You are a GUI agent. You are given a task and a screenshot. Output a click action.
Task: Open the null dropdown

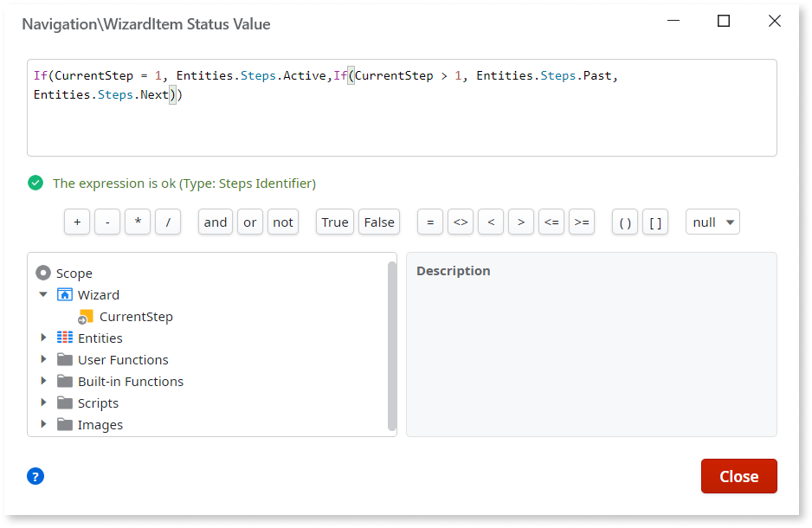[713, 222]
